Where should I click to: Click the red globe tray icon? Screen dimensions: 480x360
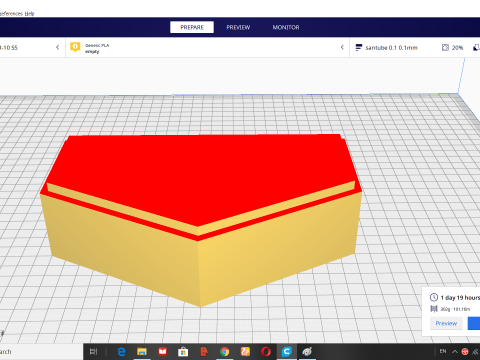[465, 352]
